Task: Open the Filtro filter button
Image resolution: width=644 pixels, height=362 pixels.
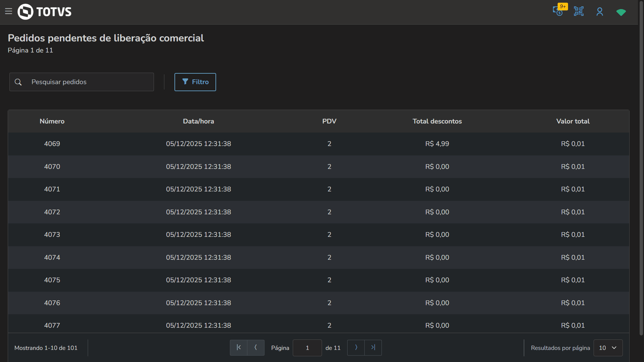Action: (195, 82)
